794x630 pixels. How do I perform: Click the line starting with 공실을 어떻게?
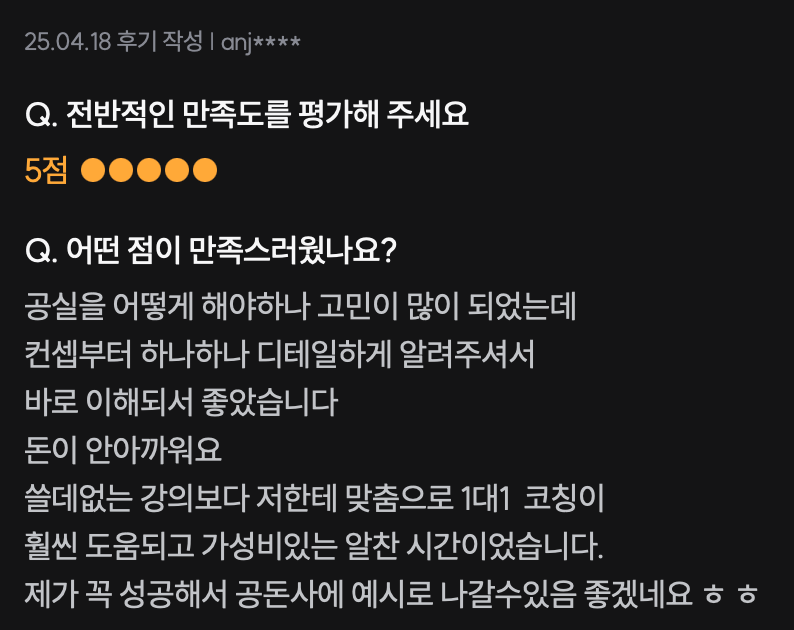click(300, 306)
